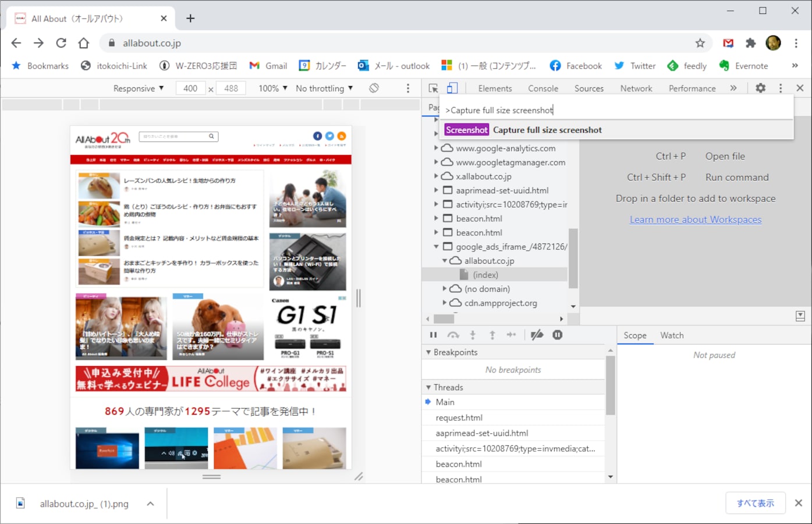
Task: Open the Responsive device dropdown
Action: tap(138, 88)
